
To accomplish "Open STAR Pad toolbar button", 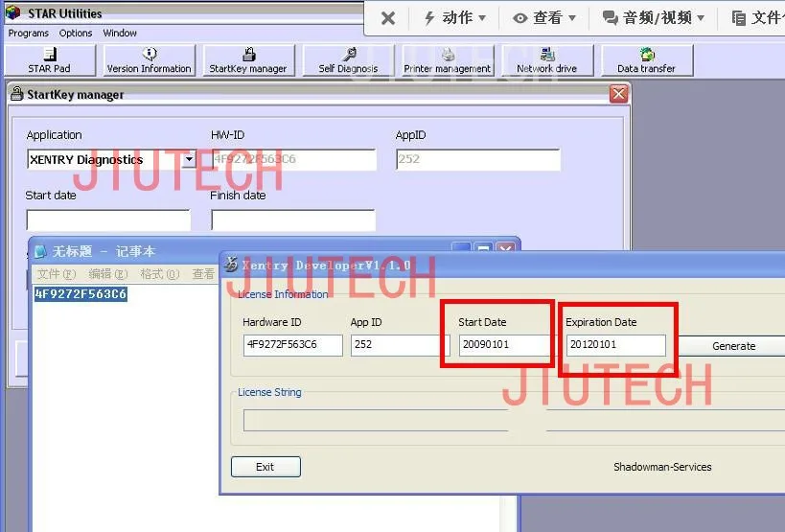I will coord(50,60).
